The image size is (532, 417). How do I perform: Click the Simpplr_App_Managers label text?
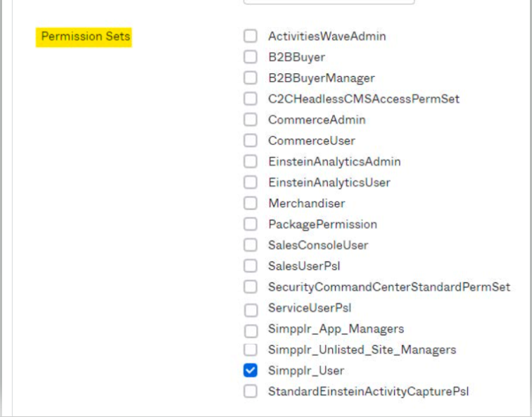(336, 329)
